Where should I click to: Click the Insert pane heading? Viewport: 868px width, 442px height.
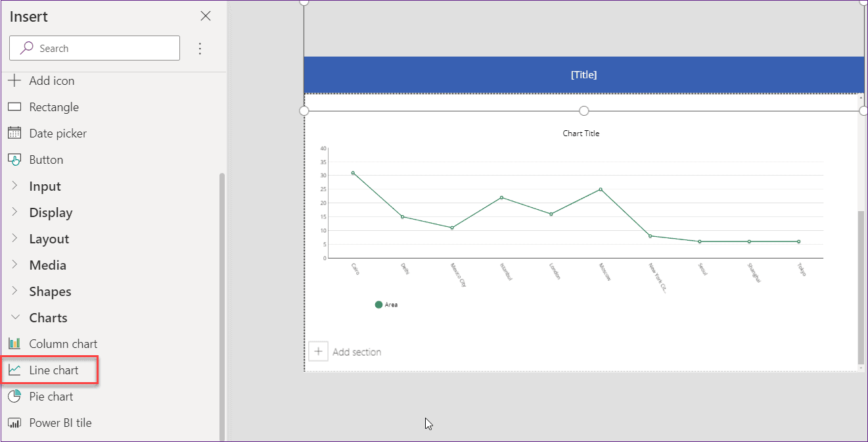click(29, 17)
